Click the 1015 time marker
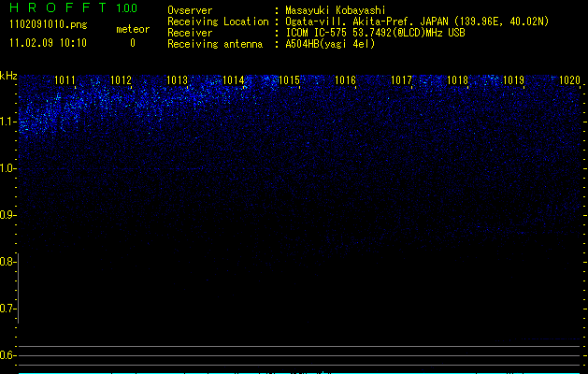 click(290, 80)
